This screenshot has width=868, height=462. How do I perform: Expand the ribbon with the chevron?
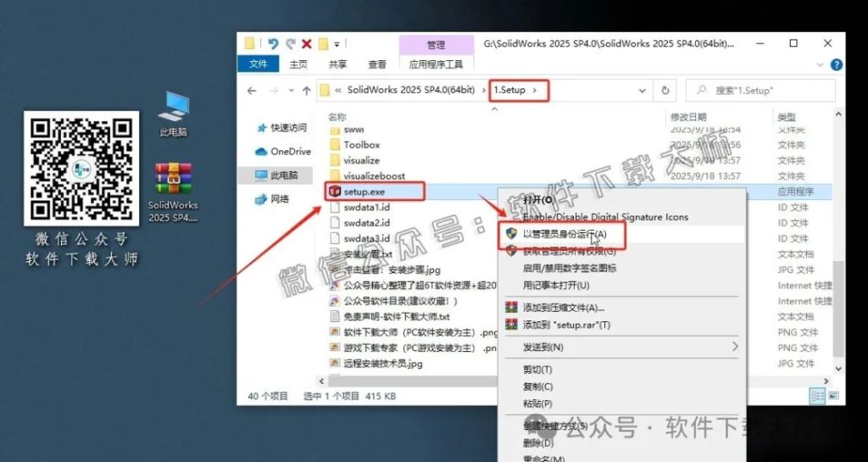coord(819,64)
